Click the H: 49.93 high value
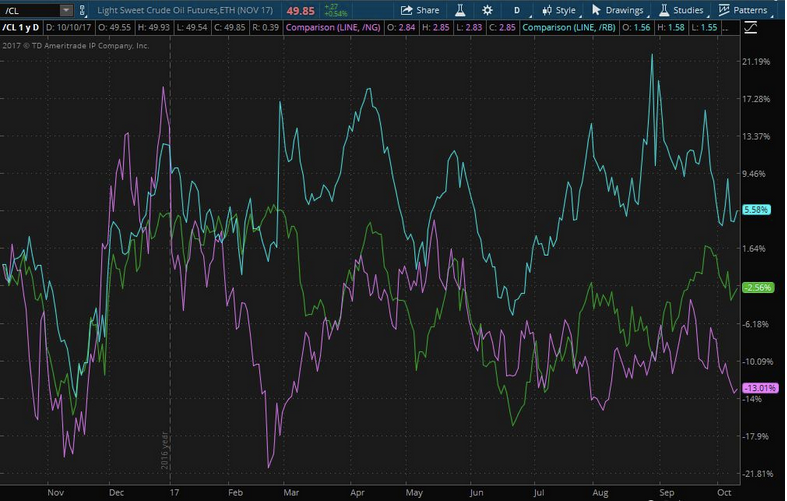 click(x=153, y=27)
